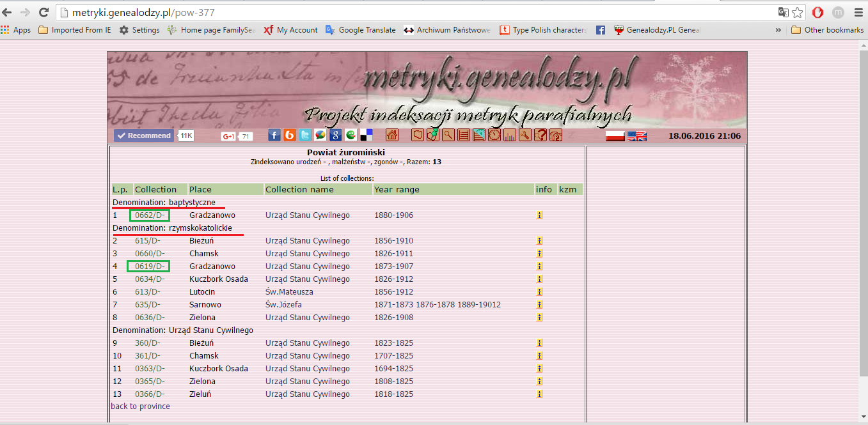
Task: Click the question mark help icon
Action: pos(541,135)
